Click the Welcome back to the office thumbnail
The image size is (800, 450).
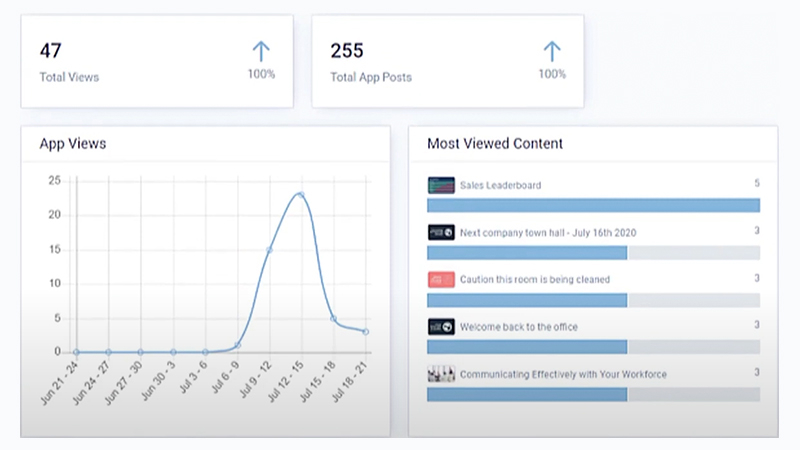441,327
